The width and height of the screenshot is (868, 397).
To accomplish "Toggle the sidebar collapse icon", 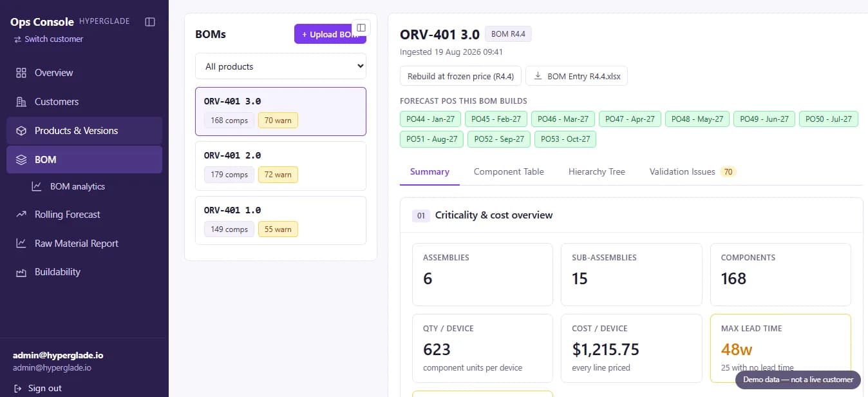I will point(150,22).
